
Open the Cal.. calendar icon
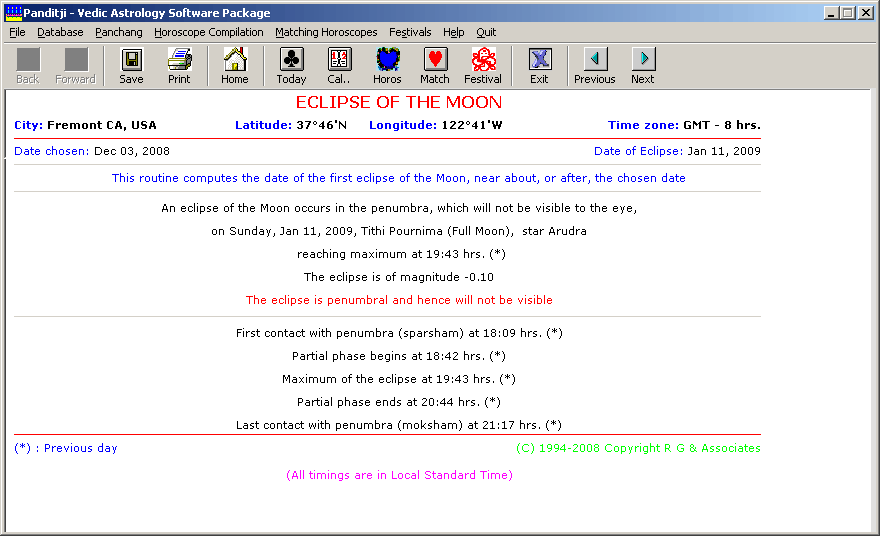(x=339, y=59)
